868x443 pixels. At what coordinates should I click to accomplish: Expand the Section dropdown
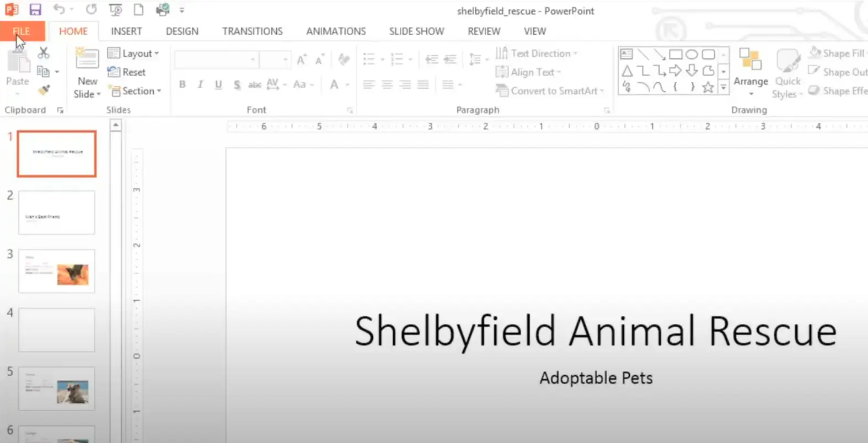(x=135, y=91)
